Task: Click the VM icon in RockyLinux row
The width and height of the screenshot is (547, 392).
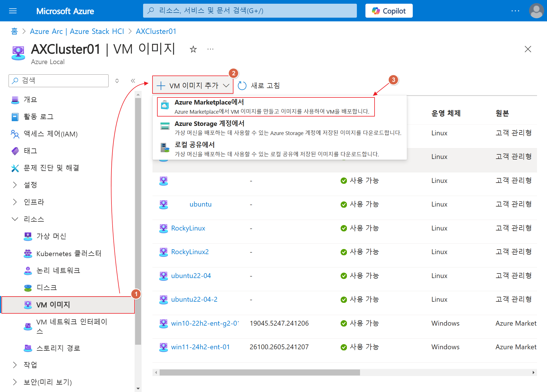Action: pyautogui.click(x=163, y=228)
